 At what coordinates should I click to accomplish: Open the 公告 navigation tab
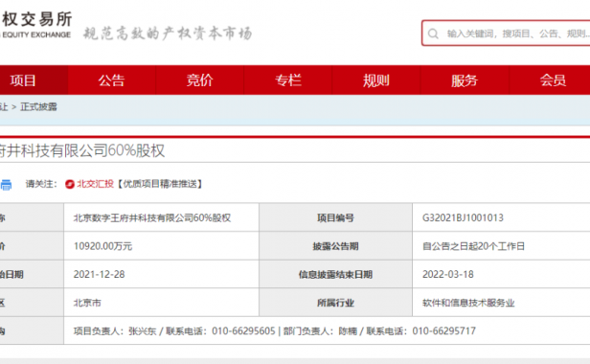111,80
